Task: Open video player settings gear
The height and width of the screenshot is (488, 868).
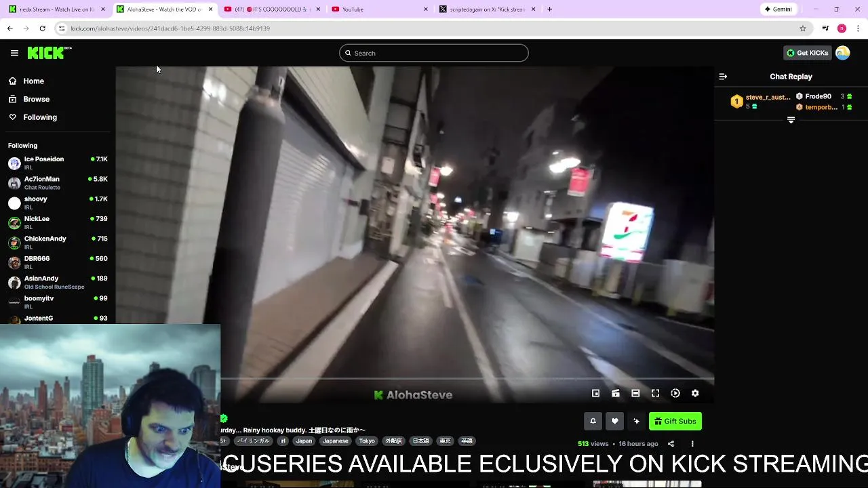Action: (695, 393)
